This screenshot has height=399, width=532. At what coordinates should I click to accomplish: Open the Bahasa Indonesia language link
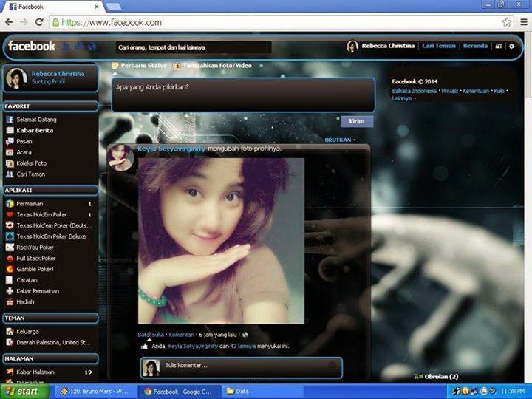415,91
